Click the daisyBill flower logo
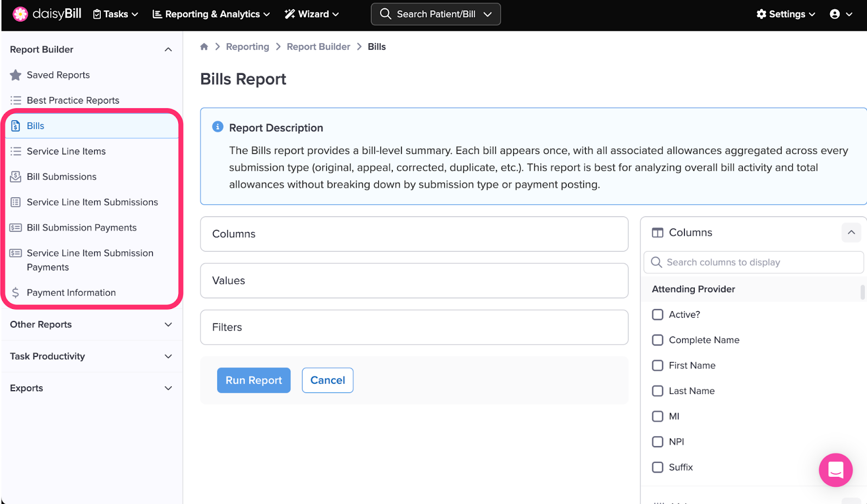This screenshot has height=504, width=867. click(x=20, y=14)
